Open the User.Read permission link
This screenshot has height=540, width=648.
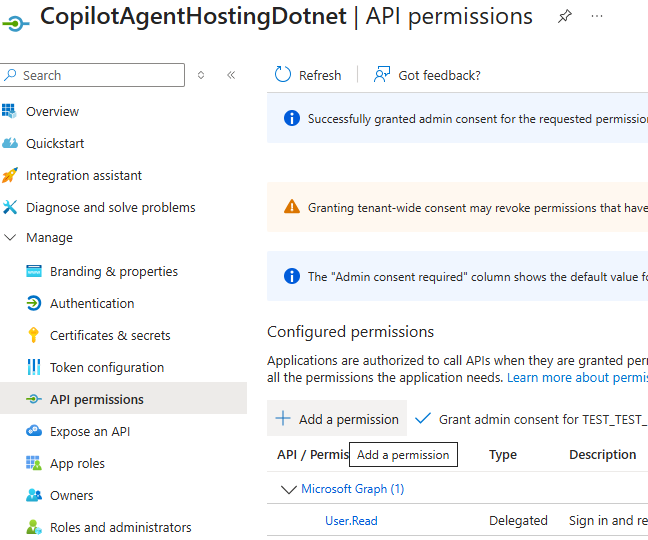tap(351, 520)
